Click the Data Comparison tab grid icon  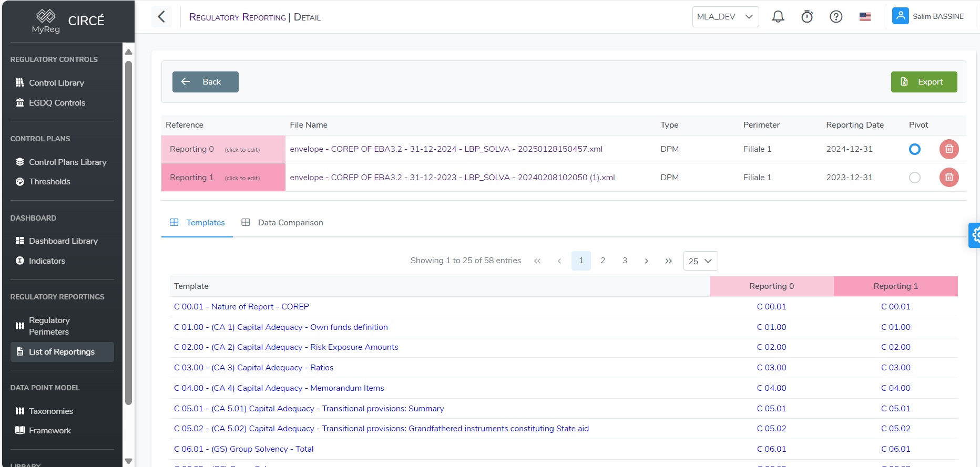(246, 222)
